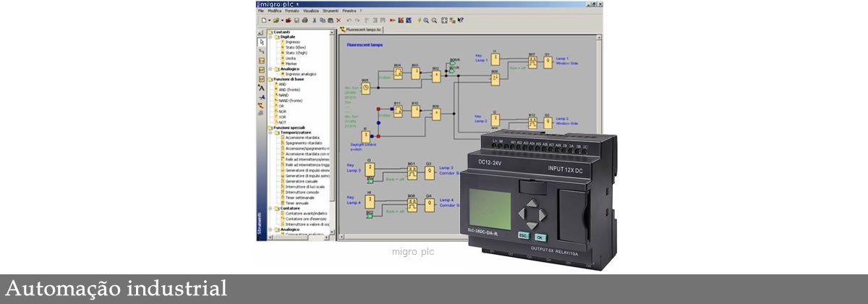Click the New document toolbar icon
Image resolution: width=868 pixels, height=304 pixels.
click(x=263, y=20)
